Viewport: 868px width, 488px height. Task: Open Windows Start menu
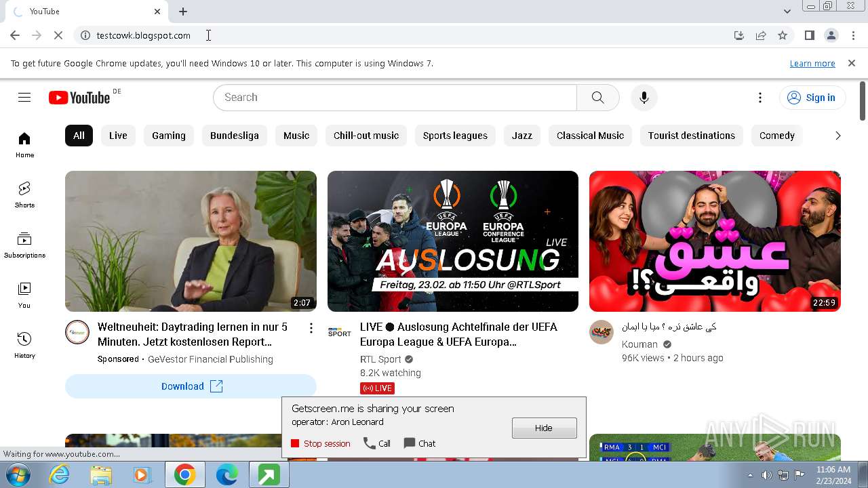point(18,475)
